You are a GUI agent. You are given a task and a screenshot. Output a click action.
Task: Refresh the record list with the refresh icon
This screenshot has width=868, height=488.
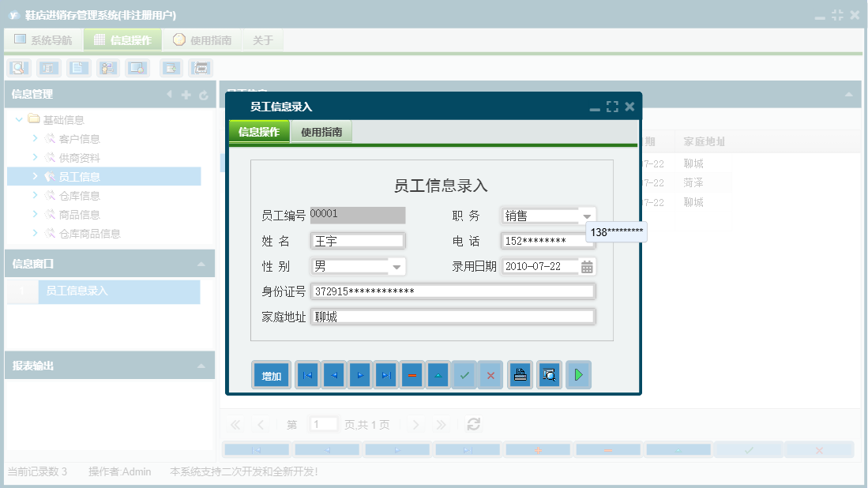(x=473, y=424)
